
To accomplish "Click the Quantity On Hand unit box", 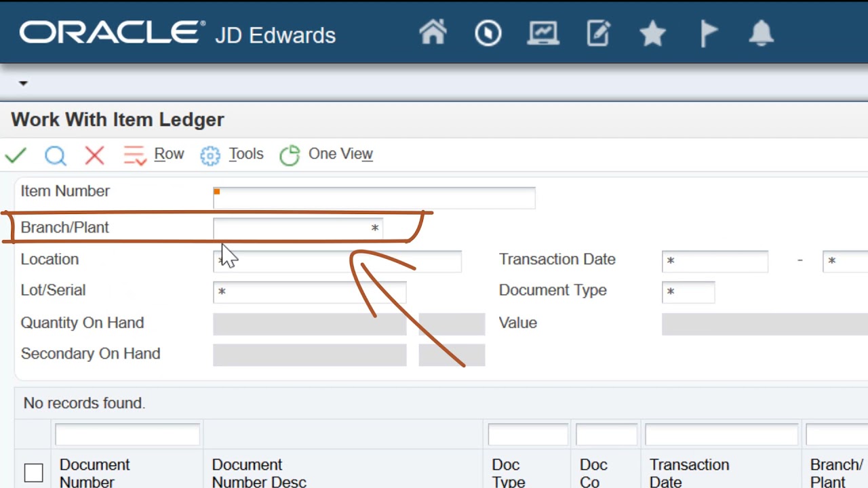I will point(452,324).
